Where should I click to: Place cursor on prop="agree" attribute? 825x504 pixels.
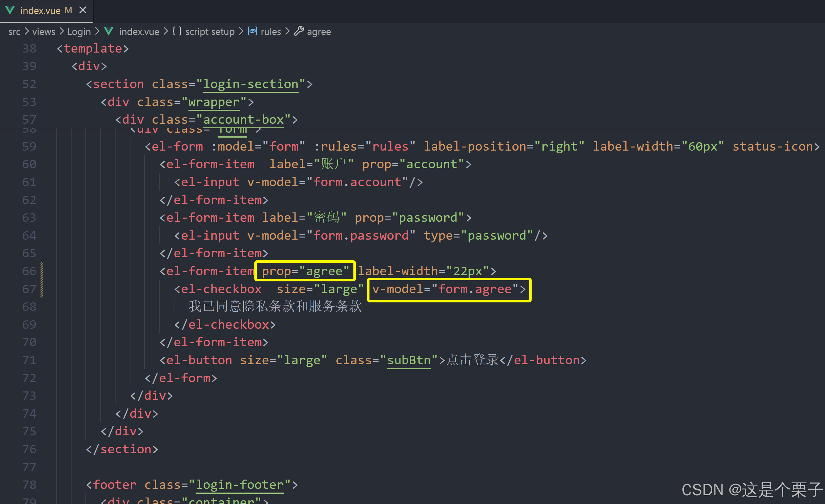tap(305, 271)
